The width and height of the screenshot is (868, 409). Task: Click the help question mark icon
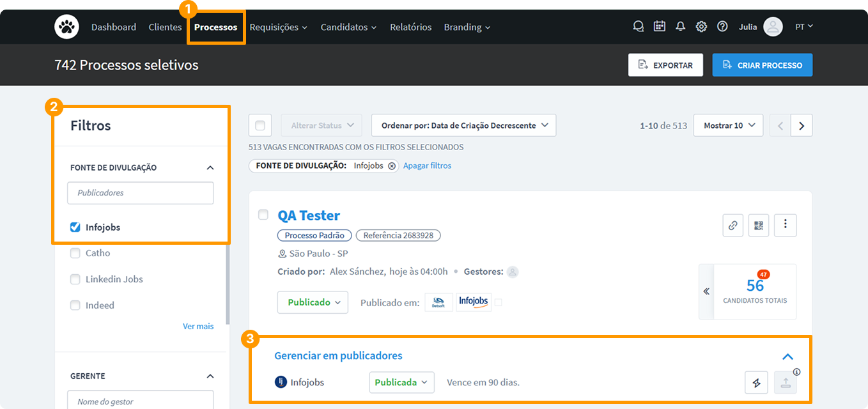pyautogui.click(x=722, y=27)
